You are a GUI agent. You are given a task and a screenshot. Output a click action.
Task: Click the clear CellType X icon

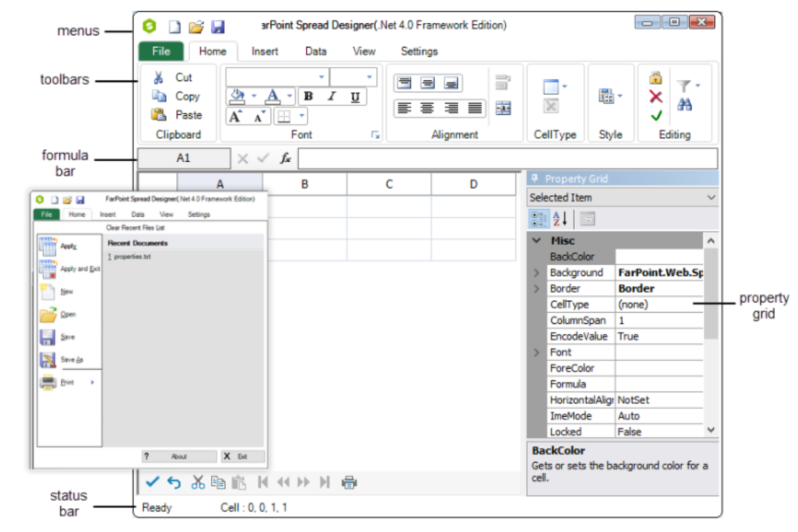tap(551, 106)
